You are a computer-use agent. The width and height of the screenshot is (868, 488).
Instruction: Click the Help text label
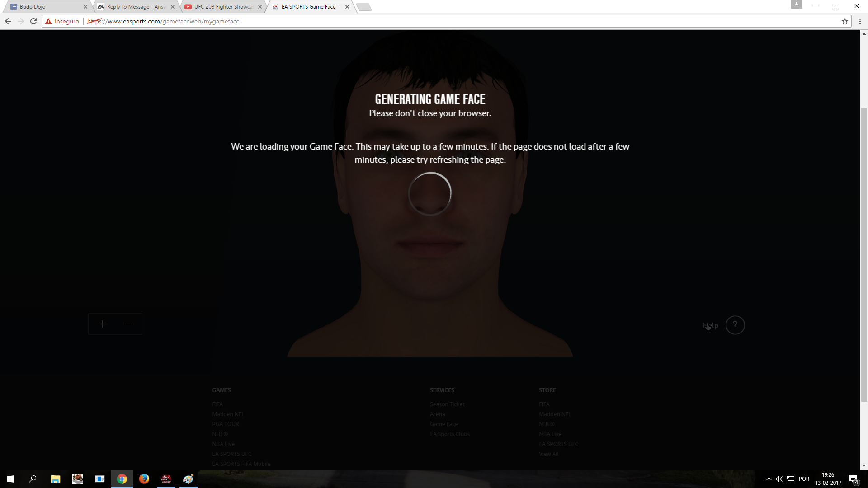(710, 325)
